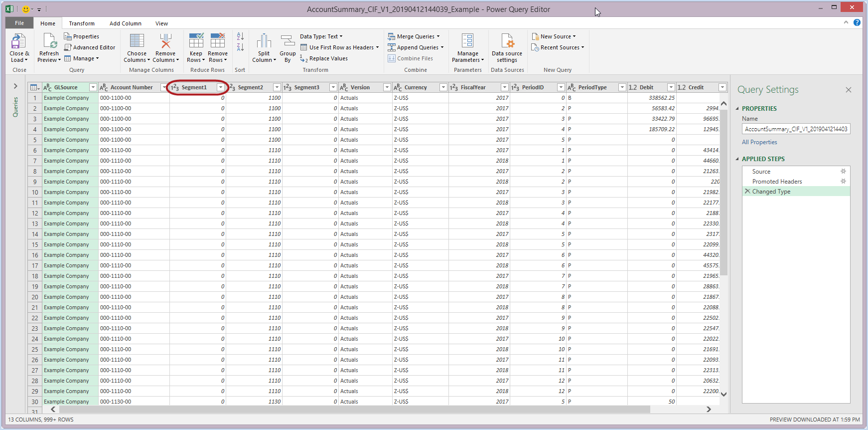868x430 pixels.
Task: Open Segment2 column filter dropdown
Action: (277, 87)
